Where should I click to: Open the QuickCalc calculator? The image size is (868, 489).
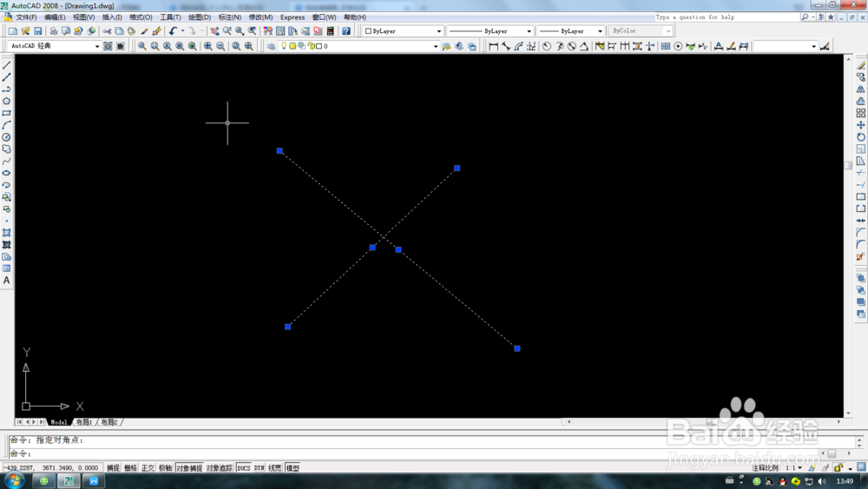click(331, 31)
